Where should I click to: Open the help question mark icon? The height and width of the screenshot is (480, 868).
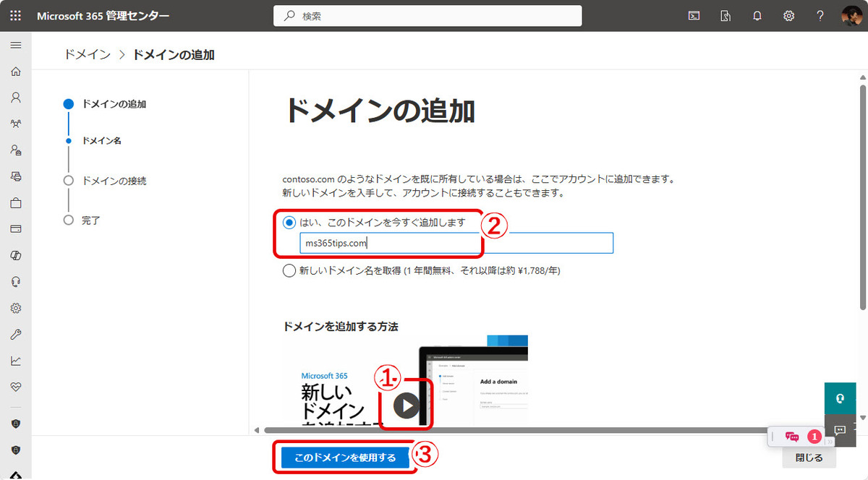click(820, 16)
